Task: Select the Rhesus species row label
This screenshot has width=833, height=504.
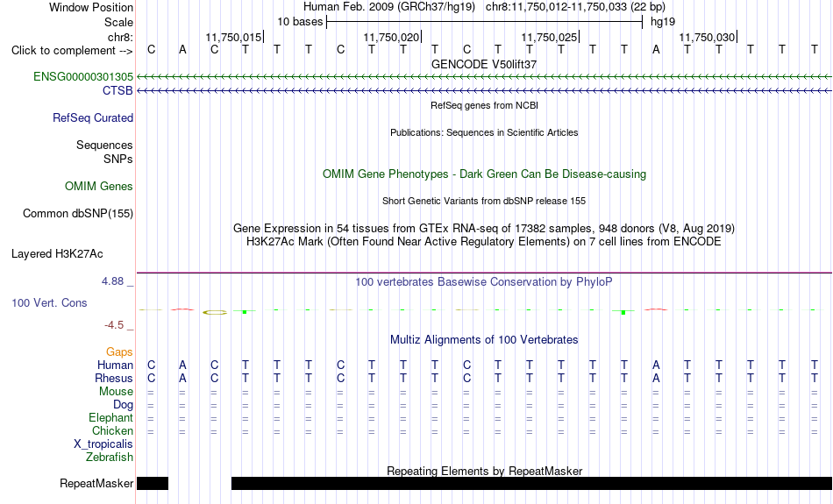Action: pos(114,378)
